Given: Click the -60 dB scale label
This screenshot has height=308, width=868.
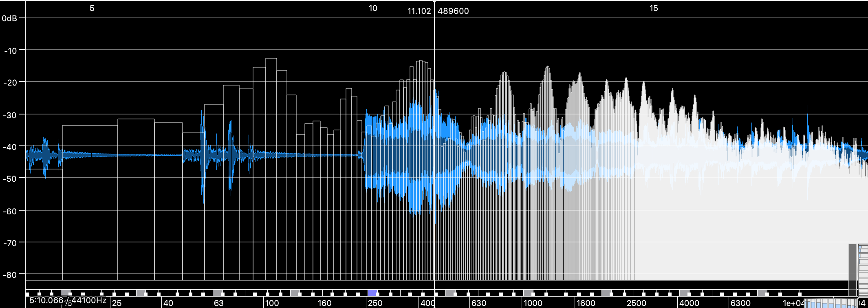Looking at the screenshot, I should tap(10, 211).
